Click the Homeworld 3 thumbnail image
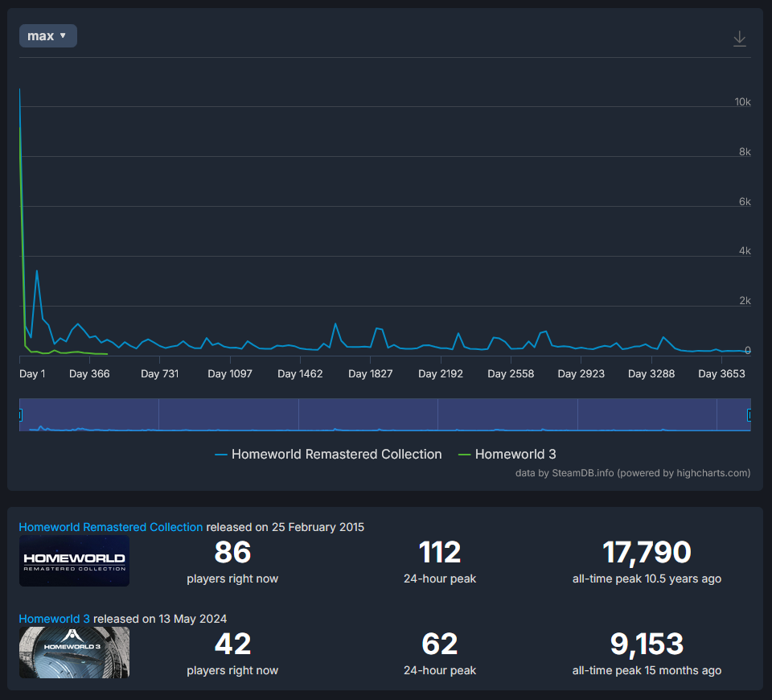The width and height of the screenshot is (772, 700). pos(74,653)
